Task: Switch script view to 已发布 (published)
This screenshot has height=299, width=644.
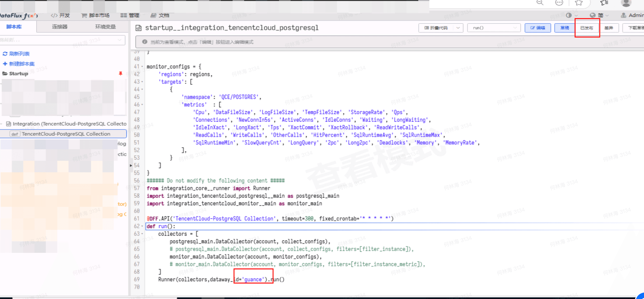Action: pos(587,28)
